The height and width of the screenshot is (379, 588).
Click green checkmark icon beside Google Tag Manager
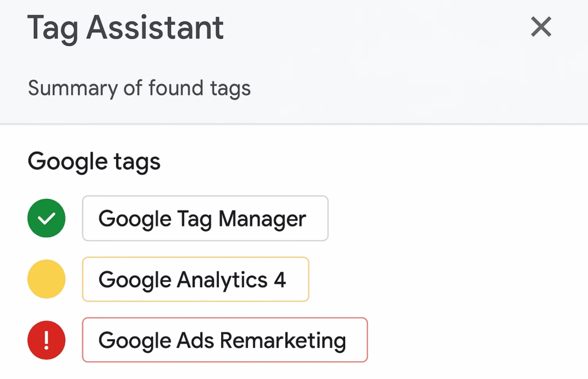point(47,218)
